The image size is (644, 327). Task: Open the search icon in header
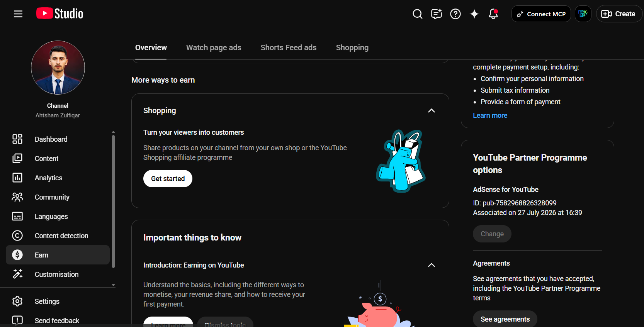click(x=417, y=14)
